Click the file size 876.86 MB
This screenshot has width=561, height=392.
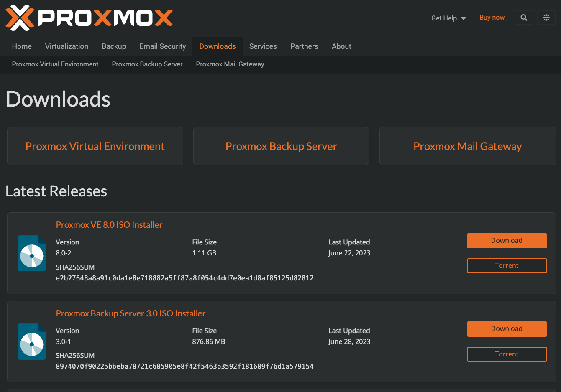[209, 341]
